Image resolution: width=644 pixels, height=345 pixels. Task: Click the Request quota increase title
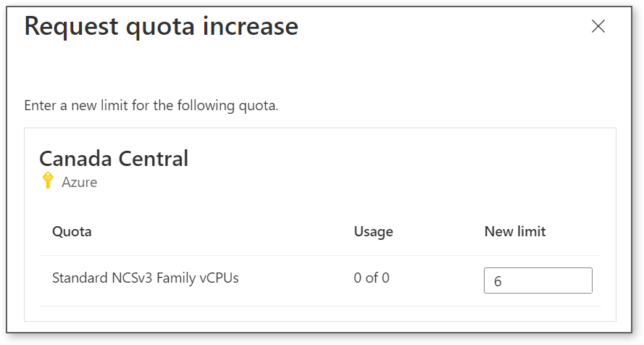tap(161, 27)
